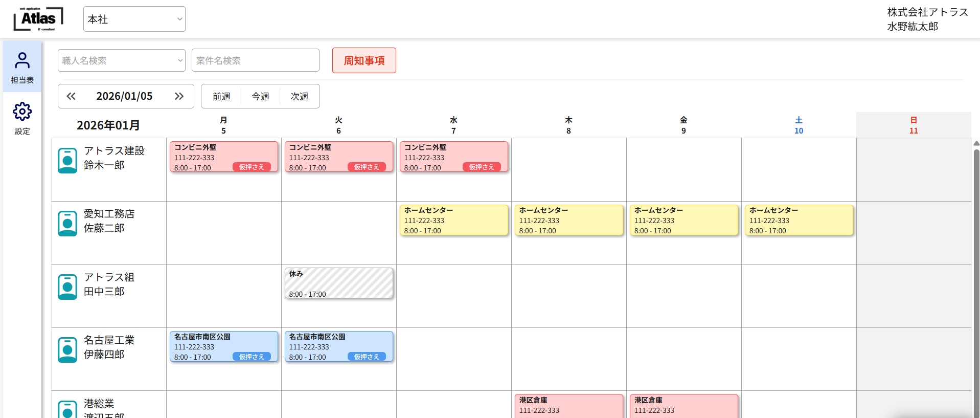Select the 休み card for 田中三郎

338,283
